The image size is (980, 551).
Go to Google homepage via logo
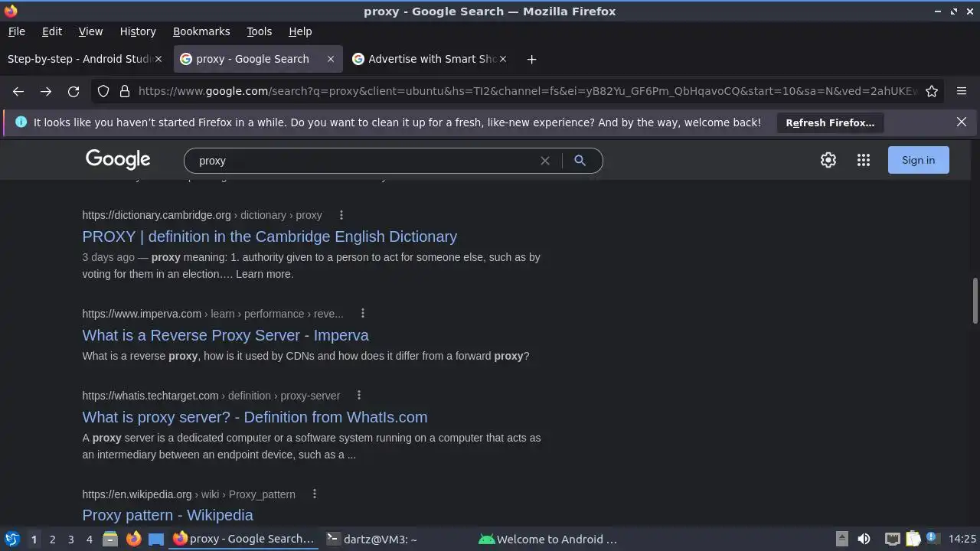tap(118, 159)
